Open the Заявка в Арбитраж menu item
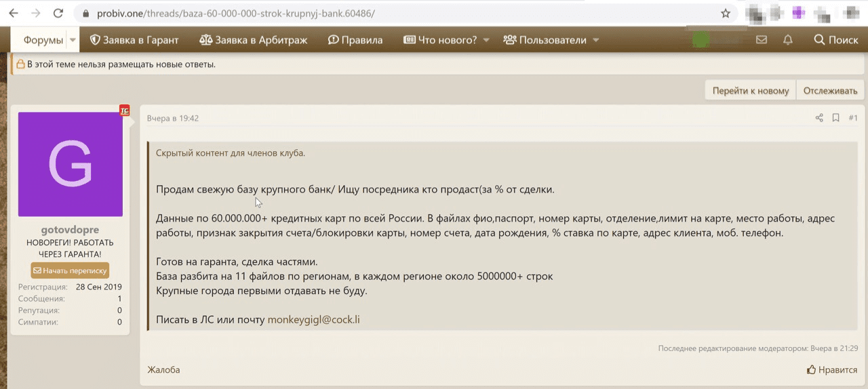This screenshot has width=868, height=389. tap(254, 40)
